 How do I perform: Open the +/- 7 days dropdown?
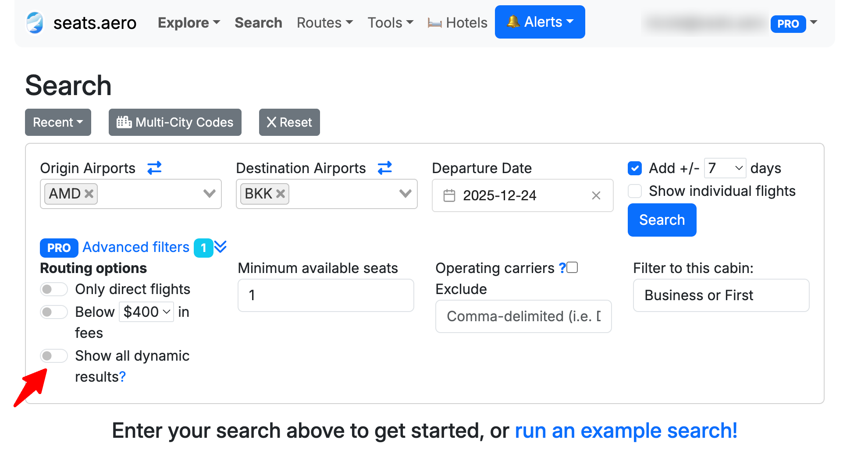[725, 168]
